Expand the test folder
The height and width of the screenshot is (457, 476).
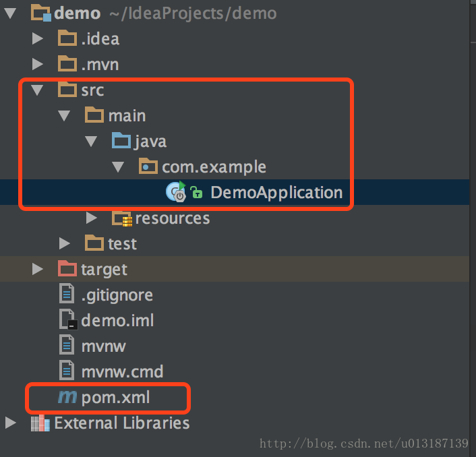click(x=64, y=243)
